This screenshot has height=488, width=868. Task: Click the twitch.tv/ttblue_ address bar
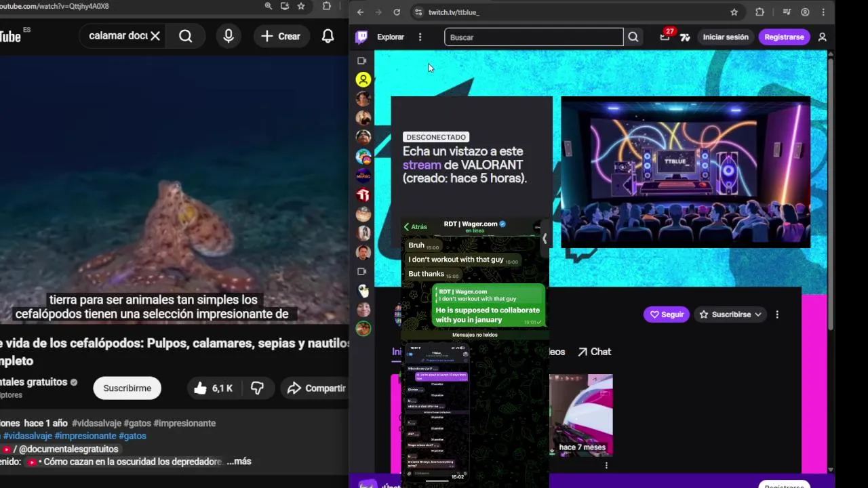tap(454, 12)
